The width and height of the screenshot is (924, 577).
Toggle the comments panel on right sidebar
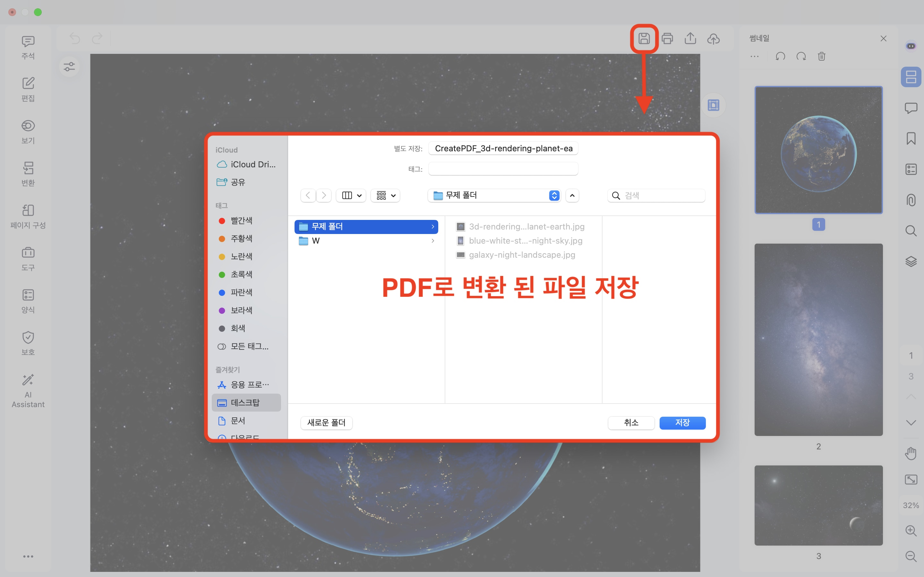[911, 108]
